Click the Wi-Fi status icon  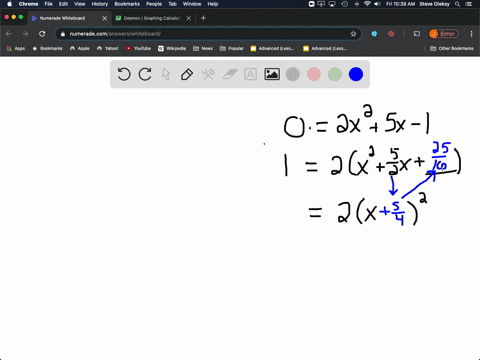point(367,4)
